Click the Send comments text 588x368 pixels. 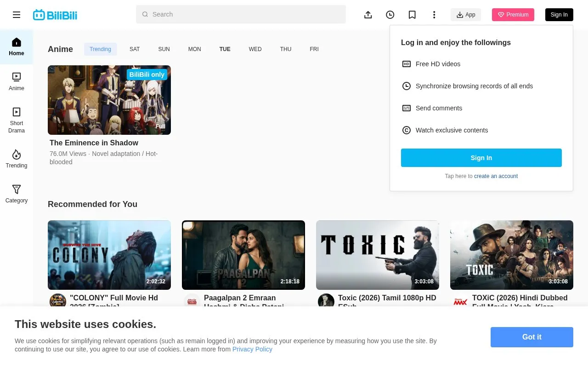[x=439, y=108]
